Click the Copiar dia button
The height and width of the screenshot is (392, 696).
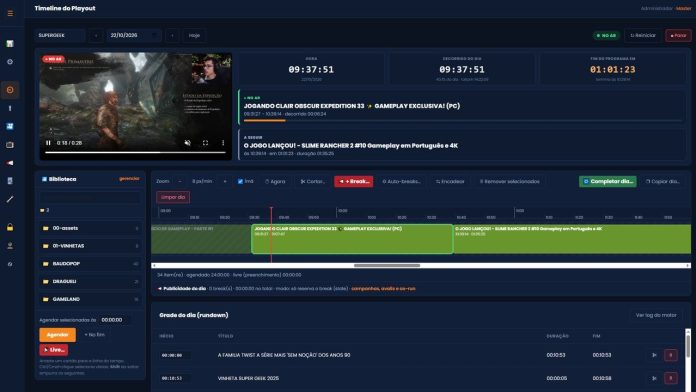(x=662, y=181)
